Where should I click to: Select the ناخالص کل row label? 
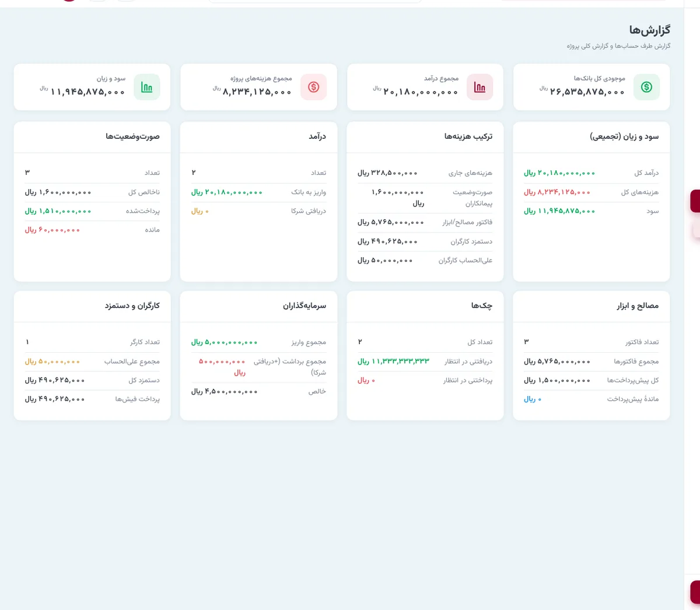[144, 192]
